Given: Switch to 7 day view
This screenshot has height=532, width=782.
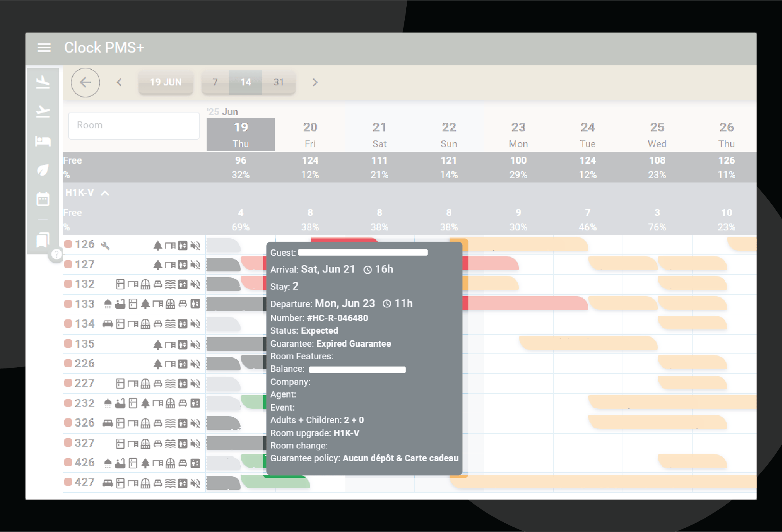Looking at the screenshot, I should (215, 82).
